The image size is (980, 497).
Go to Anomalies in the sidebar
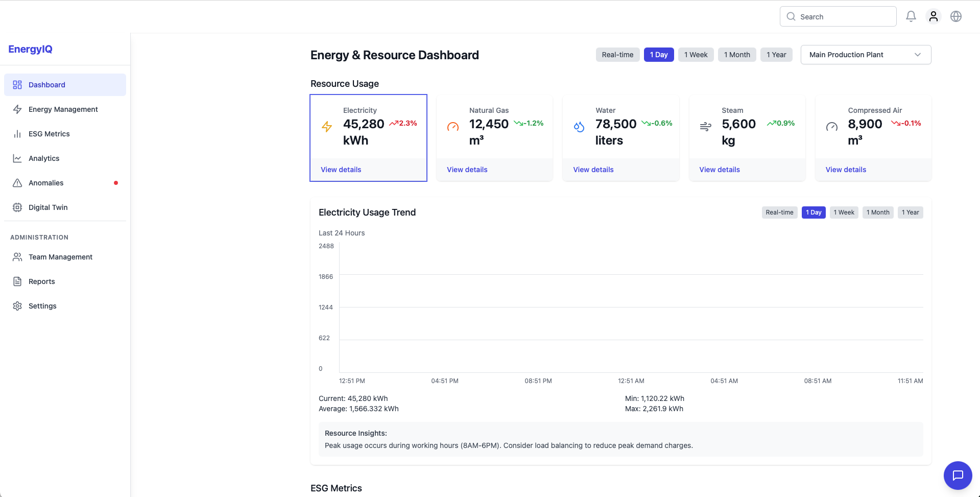[x=46, y=183]
